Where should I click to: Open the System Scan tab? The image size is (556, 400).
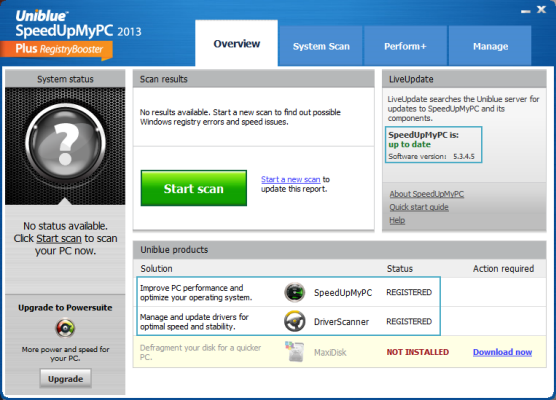[x=321, y=46]
